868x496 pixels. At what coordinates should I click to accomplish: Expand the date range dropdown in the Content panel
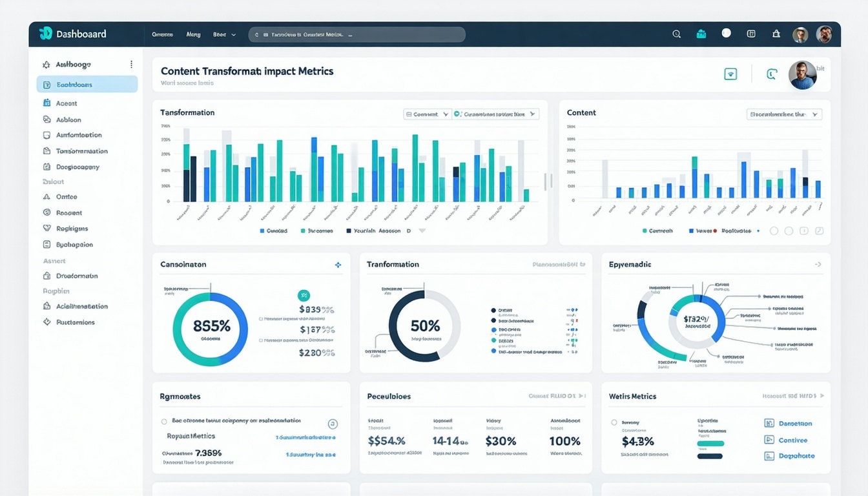pos(784,114)
